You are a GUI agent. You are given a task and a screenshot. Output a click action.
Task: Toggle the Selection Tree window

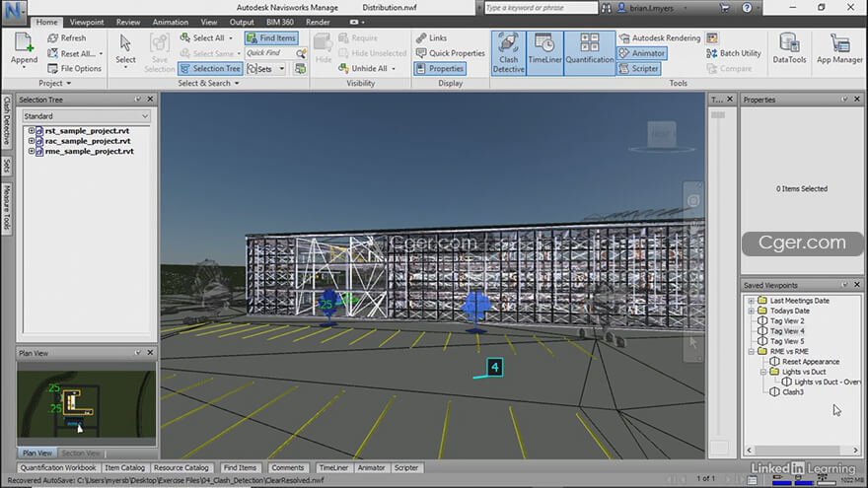(x=210, y=69)
